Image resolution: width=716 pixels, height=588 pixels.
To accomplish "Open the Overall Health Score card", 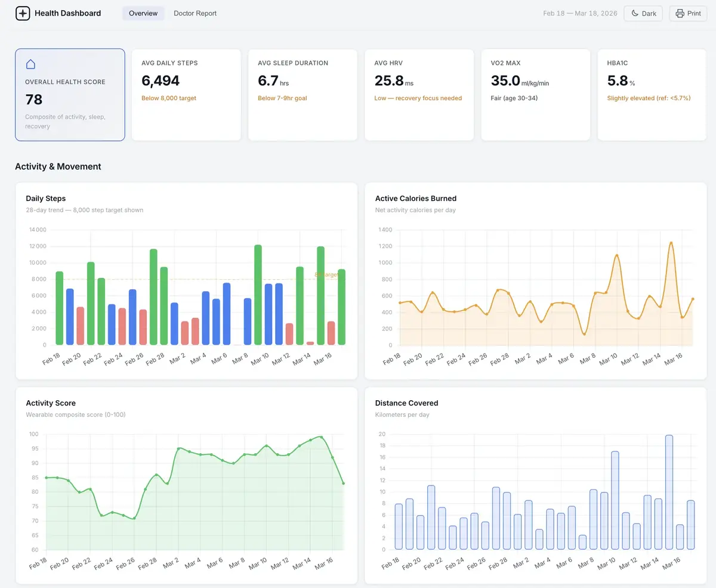I will point(70,95).
